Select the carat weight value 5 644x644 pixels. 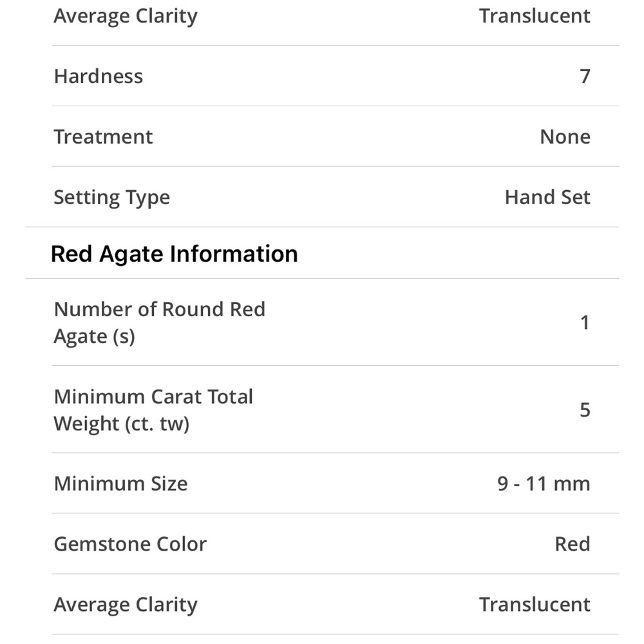585,410
